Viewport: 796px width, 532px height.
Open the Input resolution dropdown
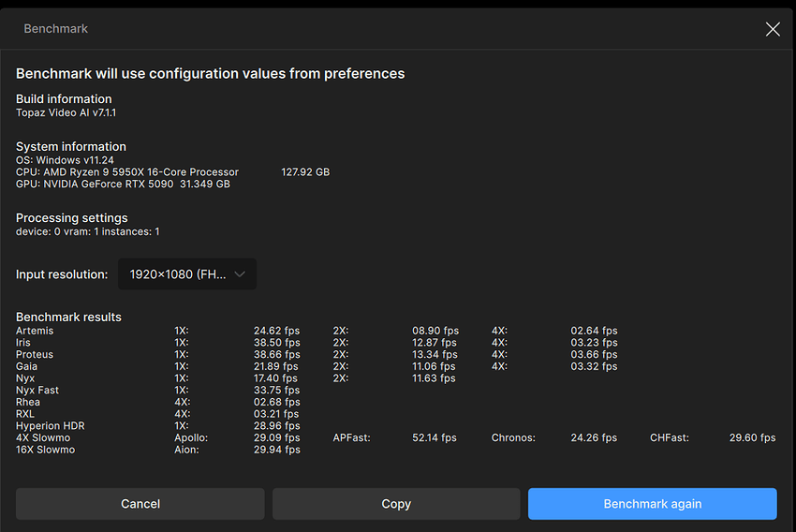[186, 274]
